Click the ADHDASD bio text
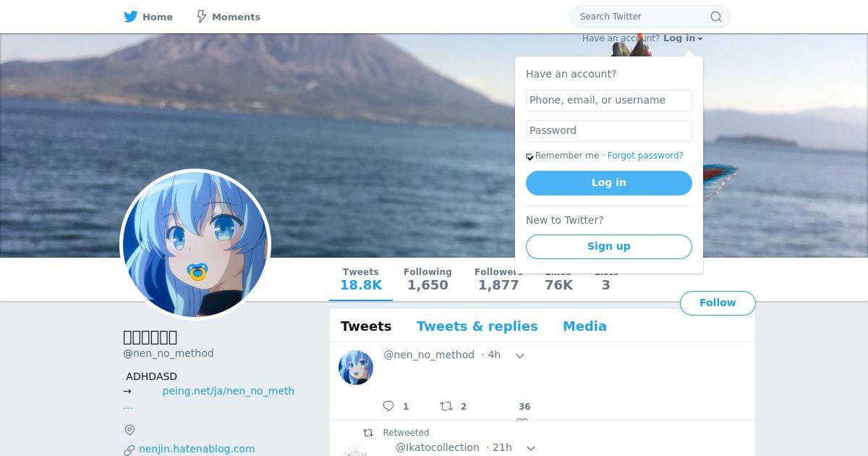This screenshot has height=456, width=868. 151,376
